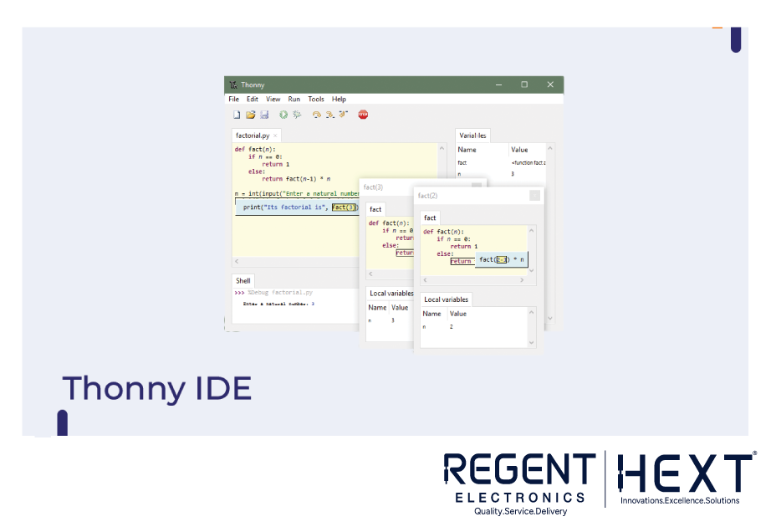The image size is (771, 532).
Task: Click the 'Enter a natural number: 3' shell output
Action: tap(278, 304)
